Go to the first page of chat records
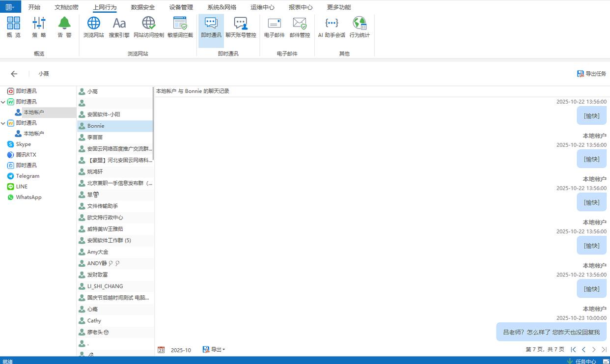The height and width of the screenshot is (364, 610). point(573,350)
